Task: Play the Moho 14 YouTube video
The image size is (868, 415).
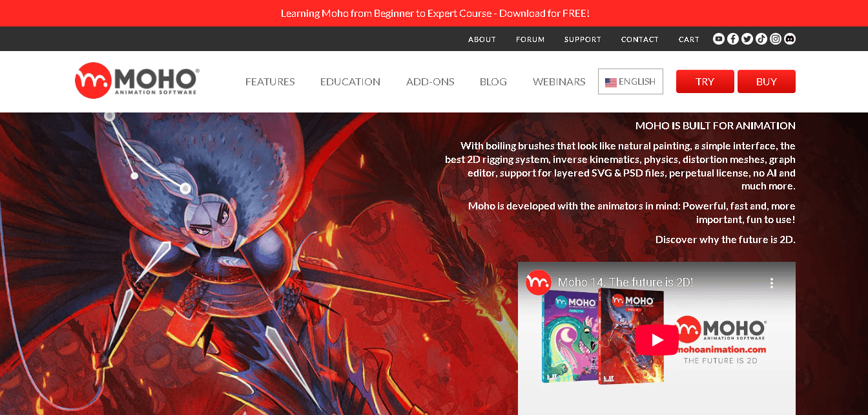Action: (657, 340)
